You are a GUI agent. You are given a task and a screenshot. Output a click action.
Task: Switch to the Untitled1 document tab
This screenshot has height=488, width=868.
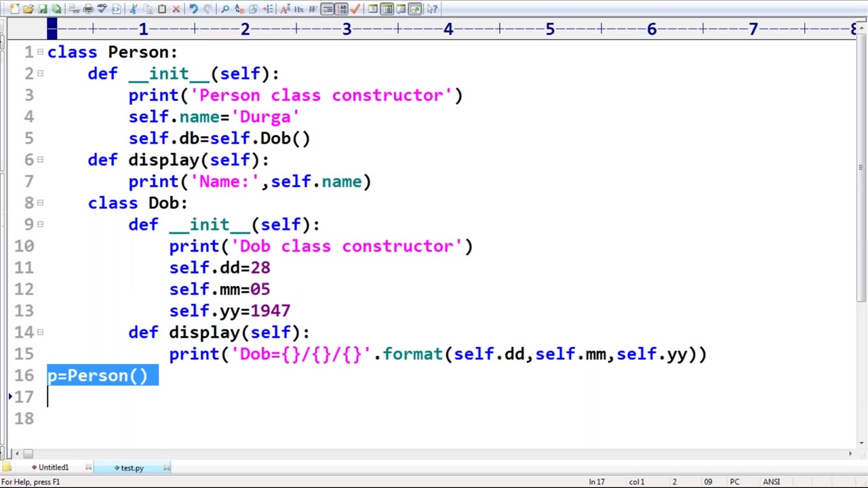pos(54,468)
